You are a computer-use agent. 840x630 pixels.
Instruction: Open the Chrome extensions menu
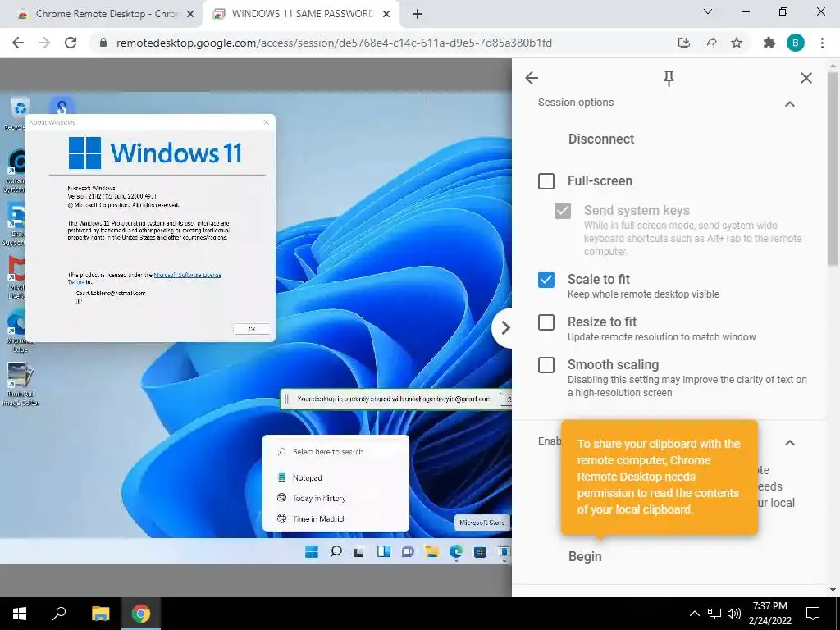click(x=769, y=43)
